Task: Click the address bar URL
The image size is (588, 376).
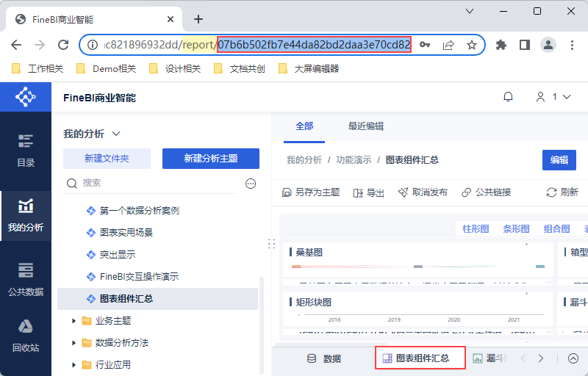Action: [258, 45]
